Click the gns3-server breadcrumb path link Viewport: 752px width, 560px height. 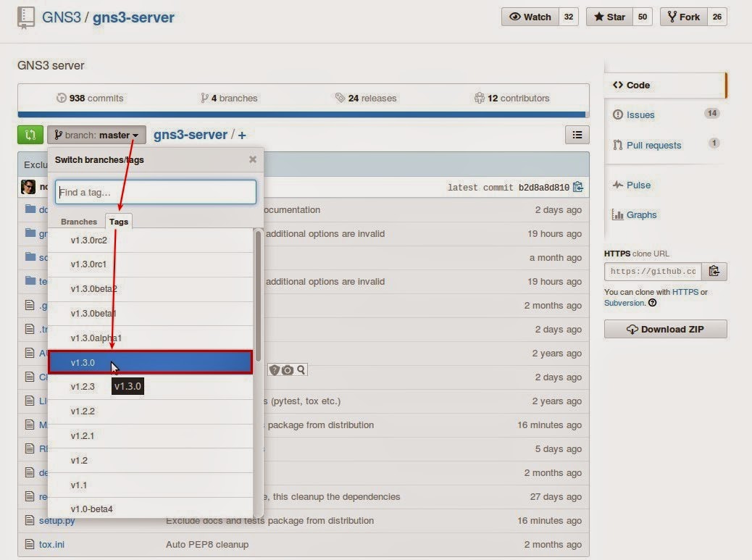191,135
